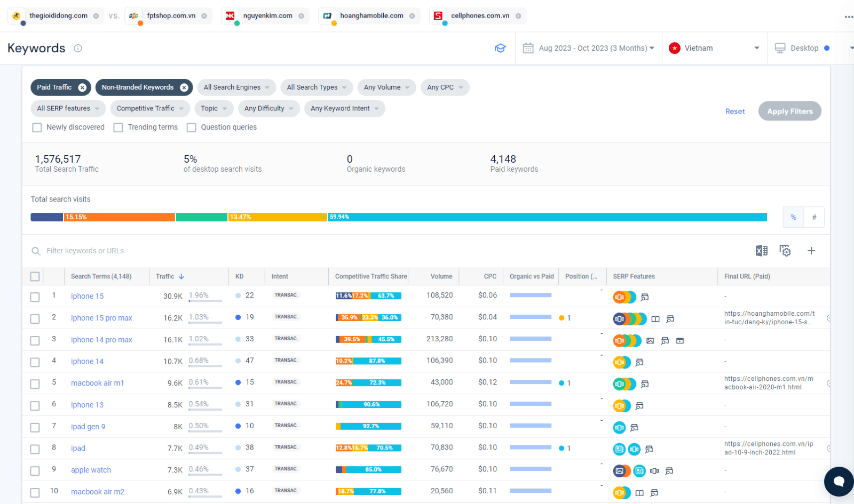This screenshot has width=854, height=504.
Task: Open Any Keyword Intent dropdown
Action: click(x=345, y=108)
